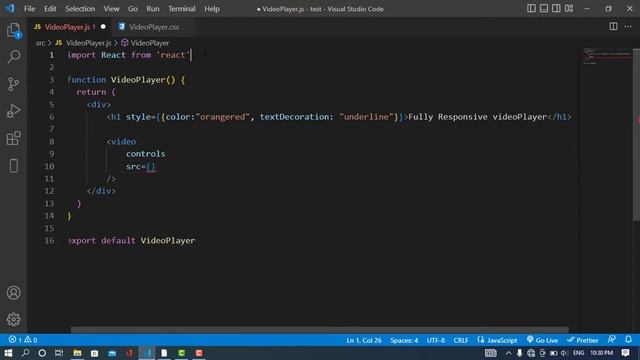Image resolution: width=640 pixels, height=360 pixels.
Task: Open the Explorer view in activity bar
Action: point(13,30)
